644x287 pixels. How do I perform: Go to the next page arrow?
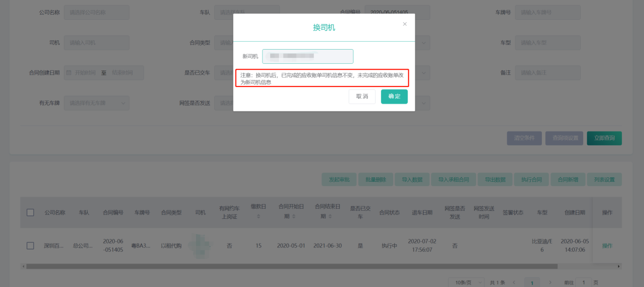[x=550, y=283]
